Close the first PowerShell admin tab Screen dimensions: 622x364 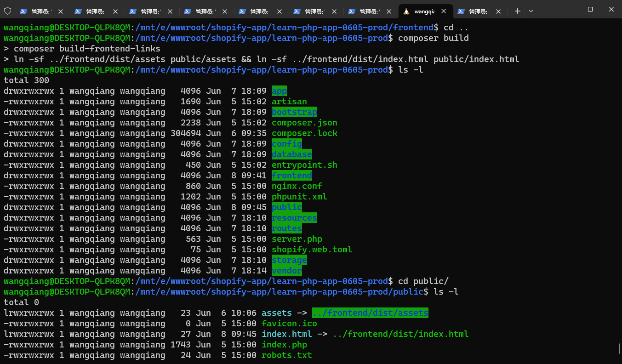coord(60,11)
